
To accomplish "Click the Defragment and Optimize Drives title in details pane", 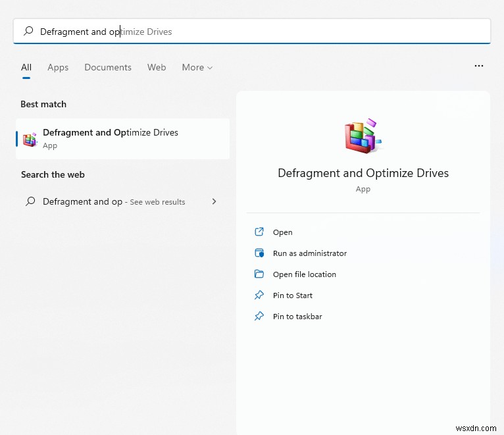I will tap(363, 173).
